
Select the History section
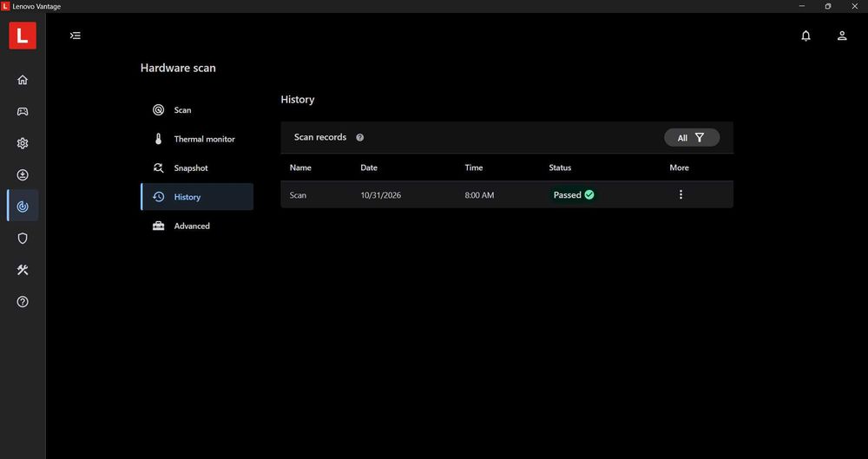click(x=197, y=197)
